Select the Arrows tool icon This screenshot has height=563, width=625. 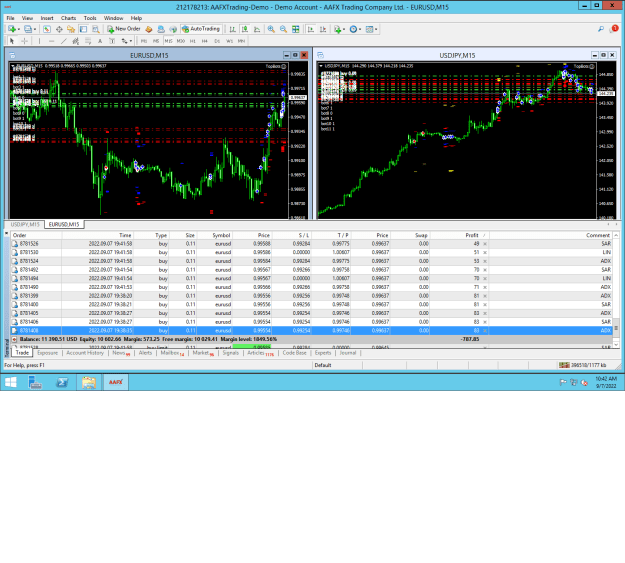pos(124,41)
